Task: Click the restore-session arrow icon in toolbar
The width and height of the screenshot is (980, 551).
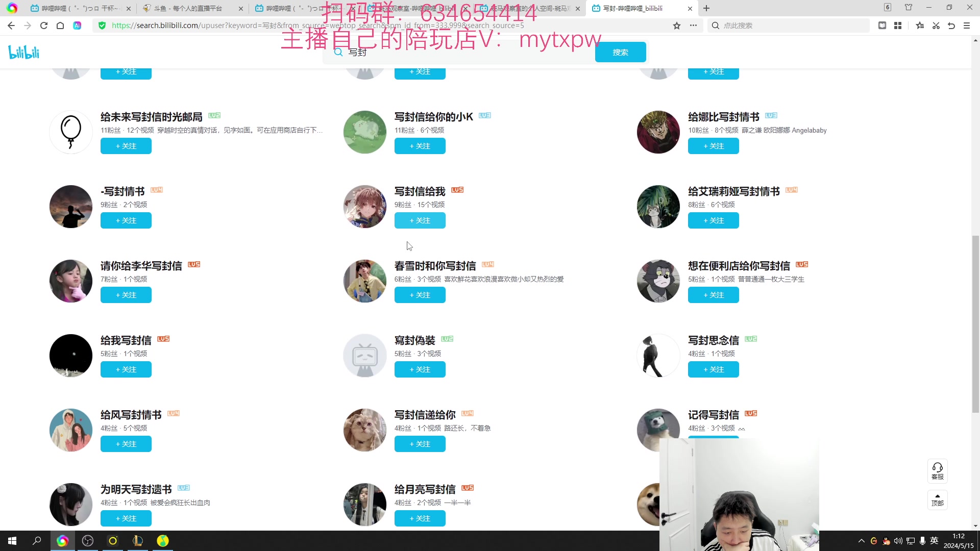Action: (x=951, y=25)
